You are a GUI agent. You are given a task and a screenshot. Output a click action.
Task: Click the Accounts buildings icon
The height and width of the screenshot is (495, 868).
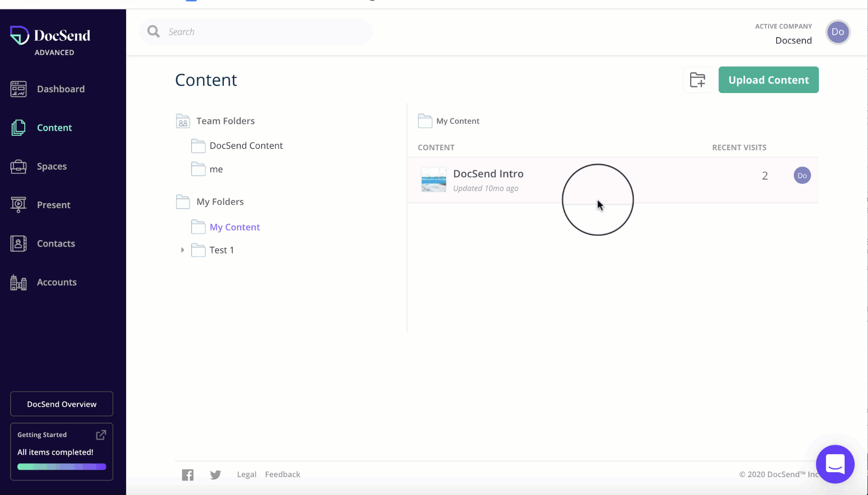(x=18, y=282)
